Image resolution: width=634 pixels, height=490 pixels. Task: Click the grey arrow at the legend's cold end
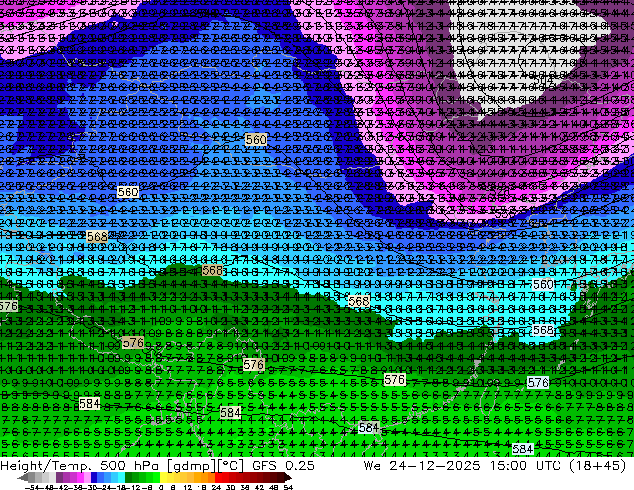(22, 477)
